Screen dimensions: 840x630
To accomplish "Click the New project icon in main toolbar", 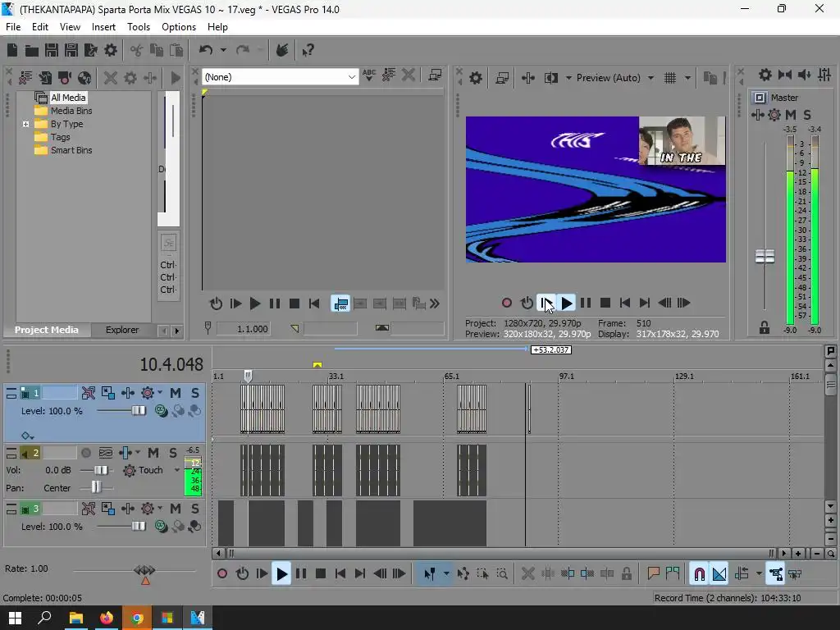I will [x=12, y=50].
